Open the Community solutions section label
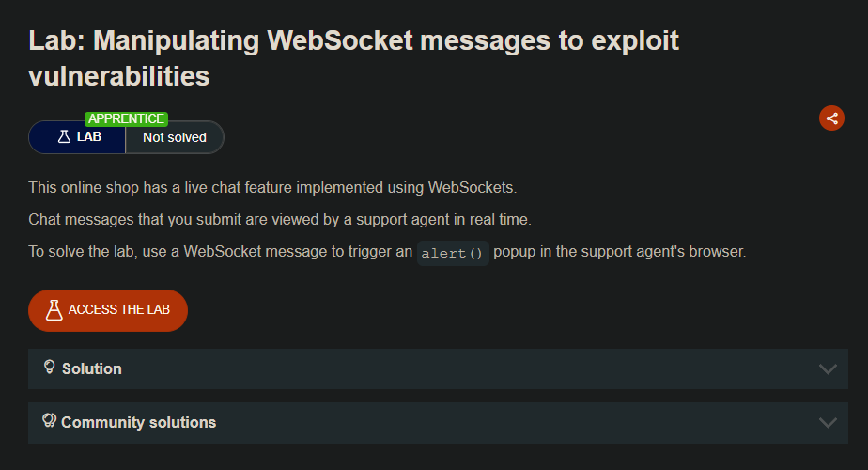Image resolution: width=868 pixels, height=470 pixels. click(138, 422)
